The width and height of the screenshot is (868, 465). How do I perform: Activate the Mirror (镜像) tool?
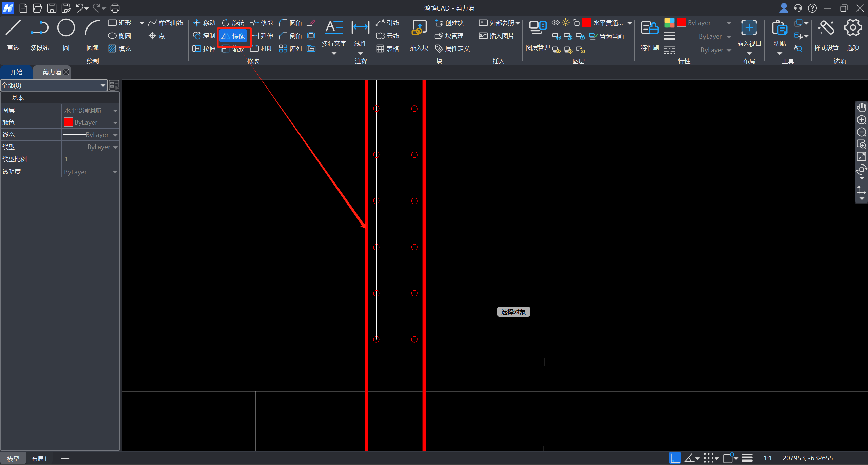233,36
